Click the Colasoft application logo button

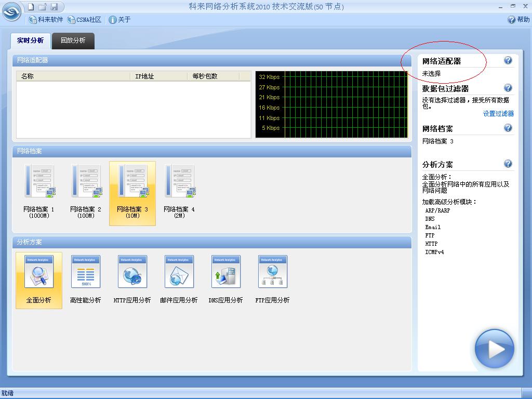coord(12,11)
